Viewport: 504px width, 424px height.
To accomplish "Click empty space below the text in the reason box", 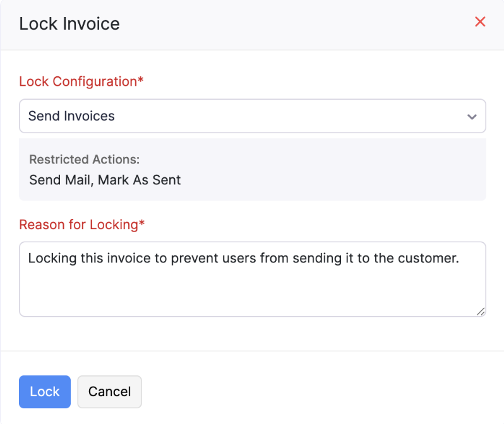I will (x=252, y=293).
